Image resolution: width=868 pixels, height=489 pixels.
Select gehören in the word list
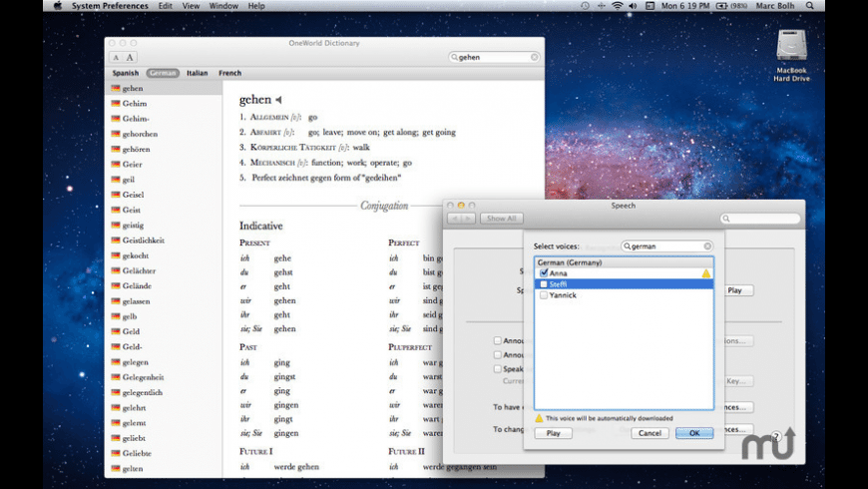click(164, 149)
